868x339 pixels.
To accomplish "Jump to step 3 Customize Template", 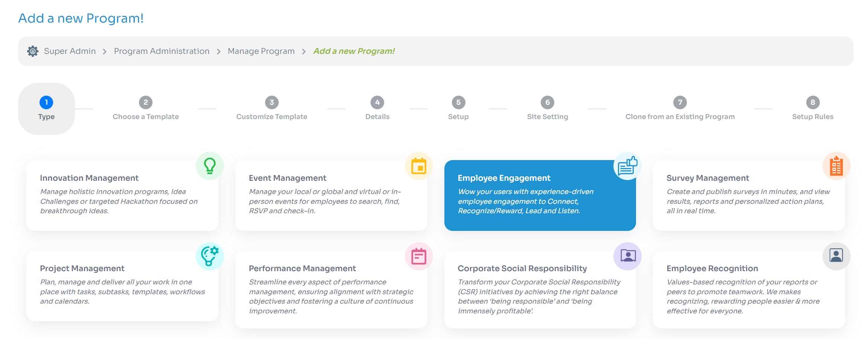I will point(272,108).
